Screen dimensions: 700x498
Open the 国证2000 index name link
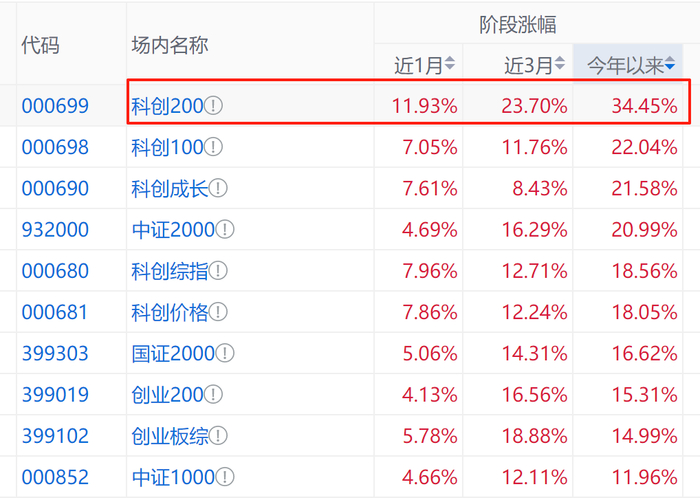coord(173,353)
